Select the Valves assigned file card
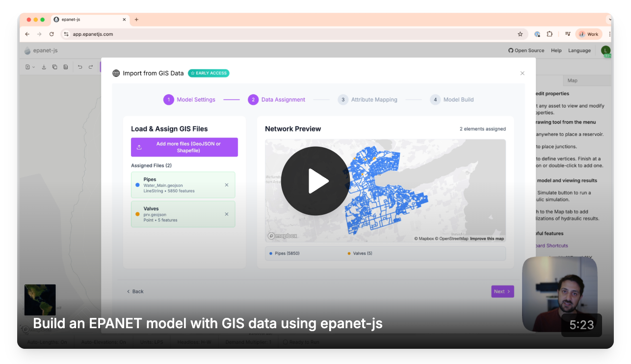 click(x=183, y=214)
